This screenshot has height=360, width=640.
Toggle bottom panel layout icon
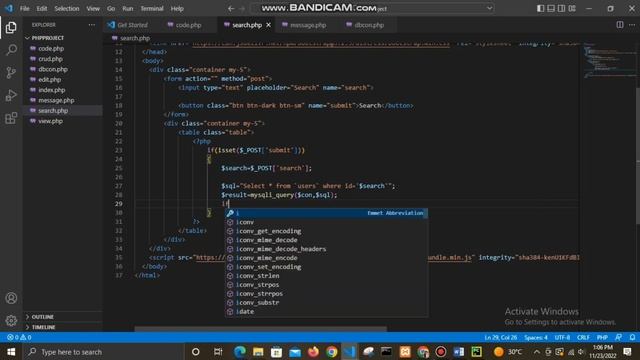pyautogui.click(x=551, y=8)
